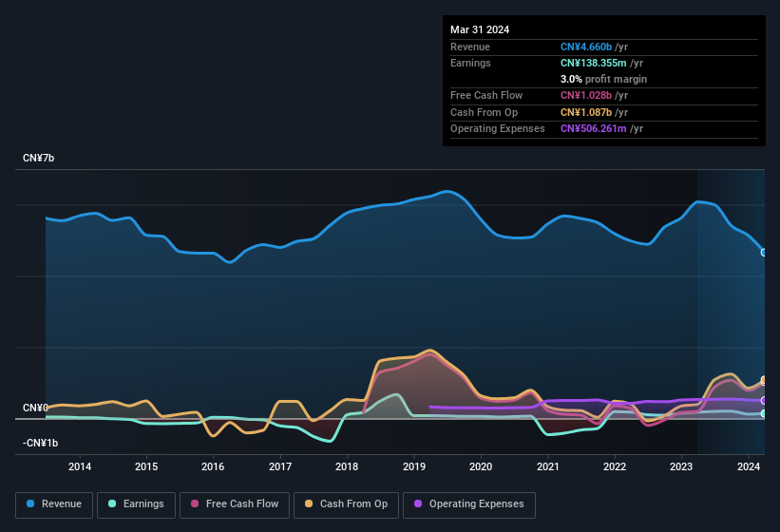This screenshot has height=532, width=780.
Task: Click the 2014 x-axis label
Action: click(80, 466)
